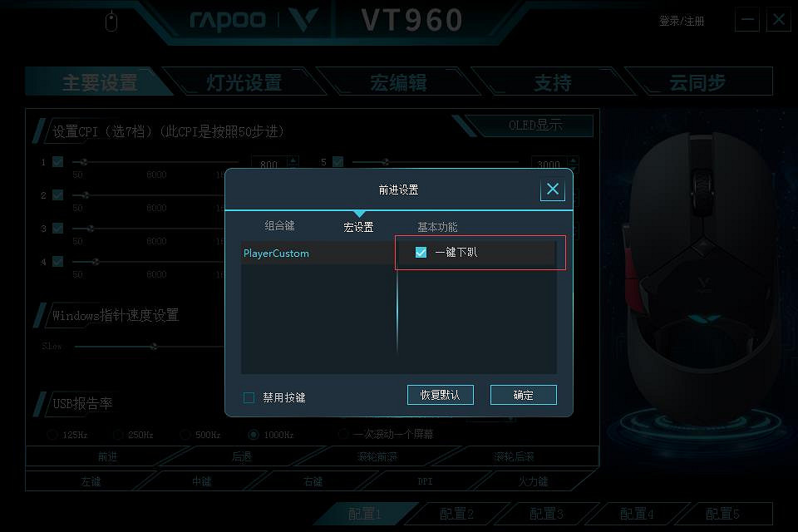Toggle CPI level 5 checkbox
798x532 pixels.
pos(338,162)
